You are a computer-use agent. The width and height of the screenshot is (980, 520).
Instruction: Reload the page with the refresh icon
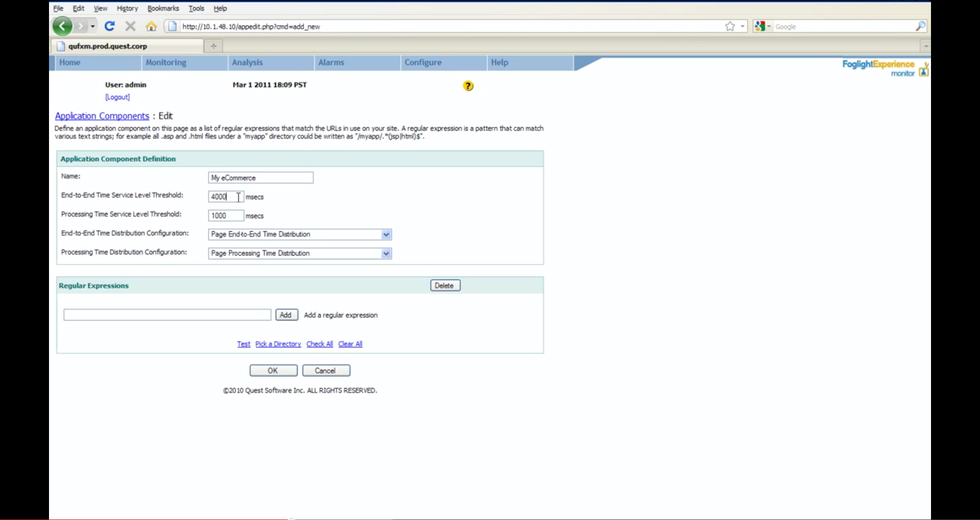pos(110,26)
